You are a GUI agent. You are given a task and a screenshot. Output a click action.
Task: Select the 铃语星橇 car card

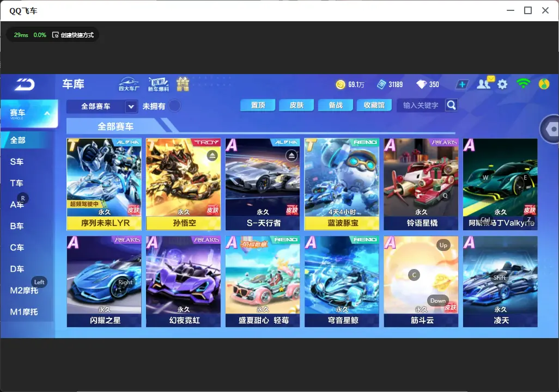point(421,184)
